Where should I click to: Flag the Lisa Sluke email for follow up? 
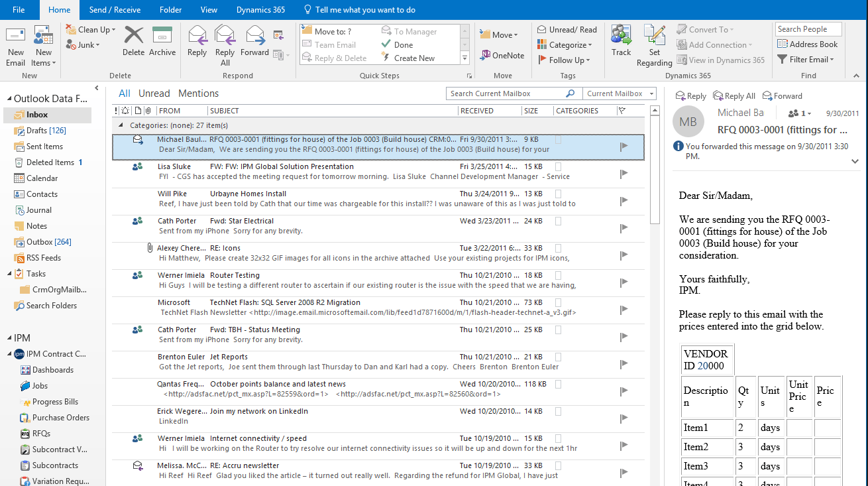pos(624,174)
